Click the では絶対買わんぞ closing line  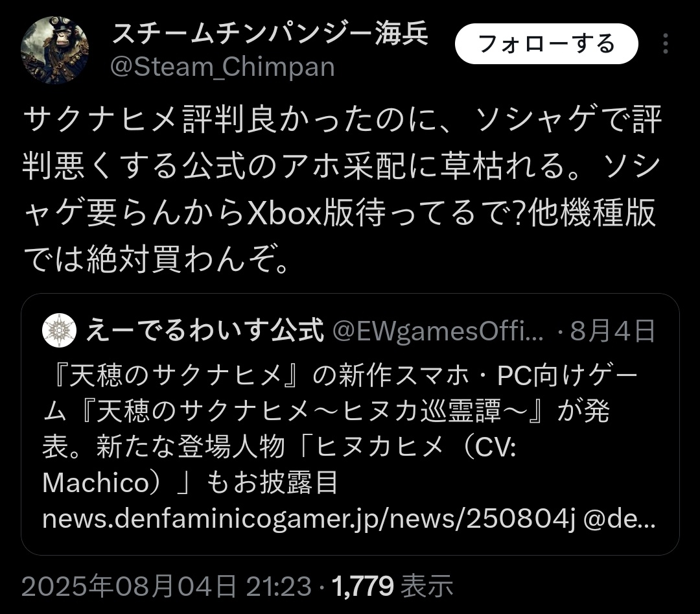tap(156, 259)
